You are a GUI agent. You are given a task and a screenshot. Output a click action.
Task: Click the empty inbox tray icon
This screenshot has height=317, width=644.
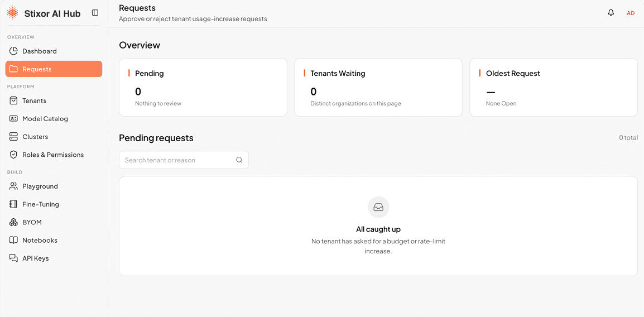(378, 208)
